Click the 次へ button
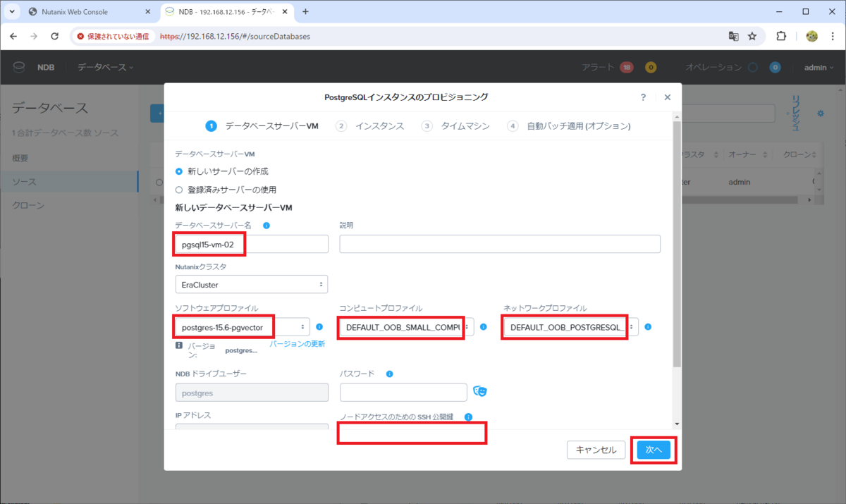 654,450
